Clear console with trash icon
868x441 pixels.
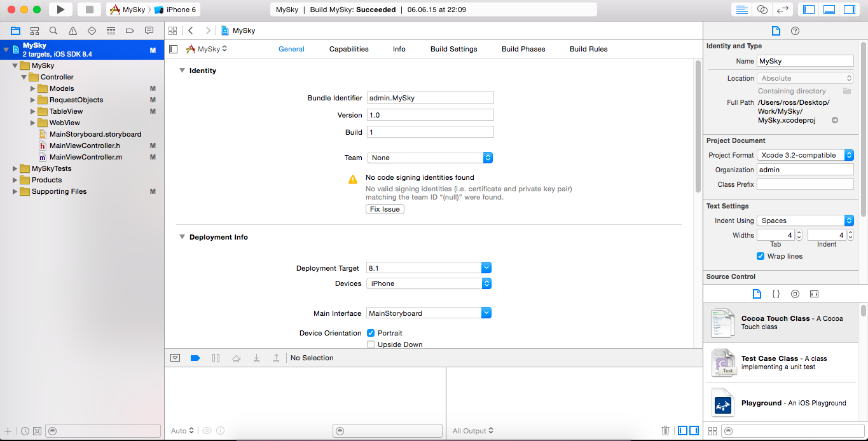tap(665, 430)
